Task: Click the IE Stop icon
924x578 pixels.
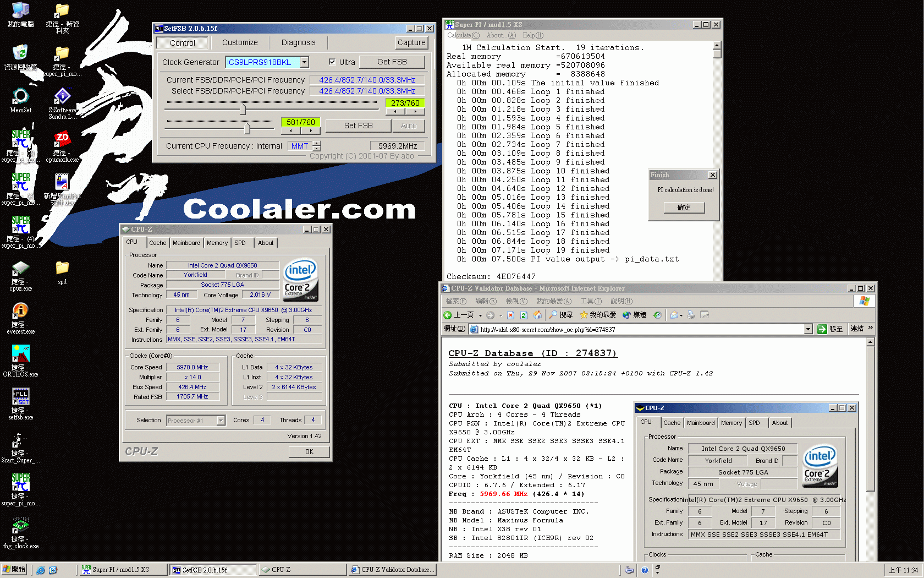Action: point(510,315)
